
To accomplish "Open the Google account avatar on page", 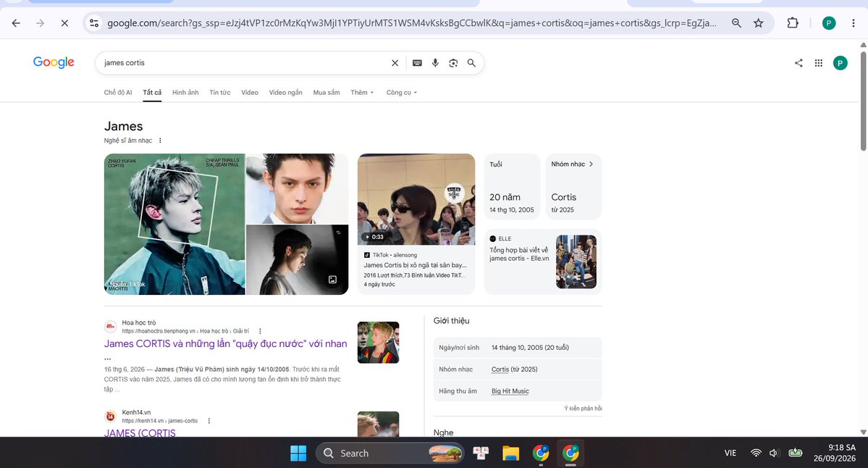I will pos(840,63).
